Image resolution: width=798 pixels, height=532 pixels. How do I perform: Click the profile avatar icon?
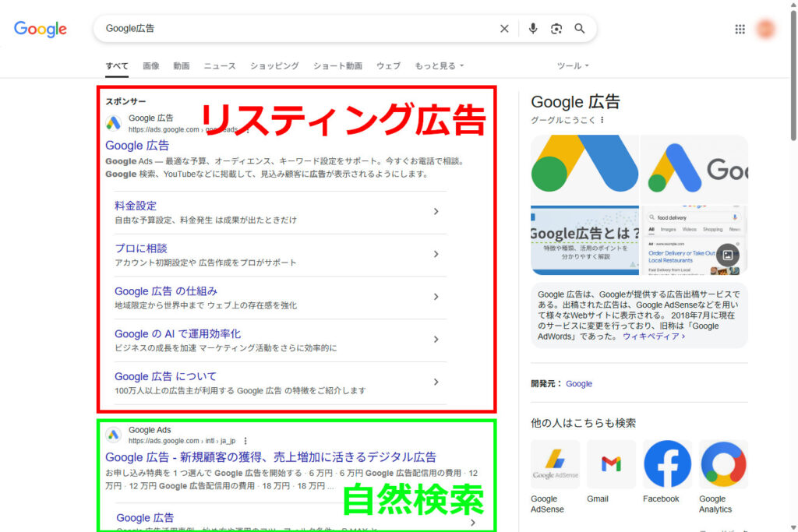[x=766, y=28]
